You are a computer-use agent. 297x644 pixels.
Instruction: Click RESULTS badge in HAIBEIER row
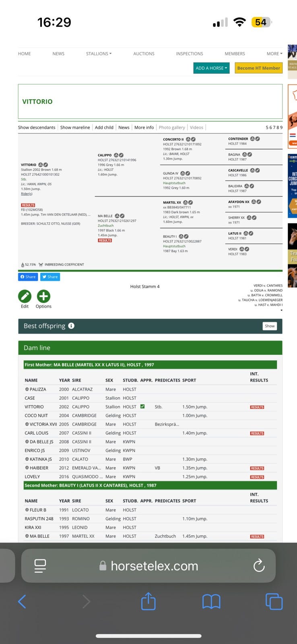(257, 468)
